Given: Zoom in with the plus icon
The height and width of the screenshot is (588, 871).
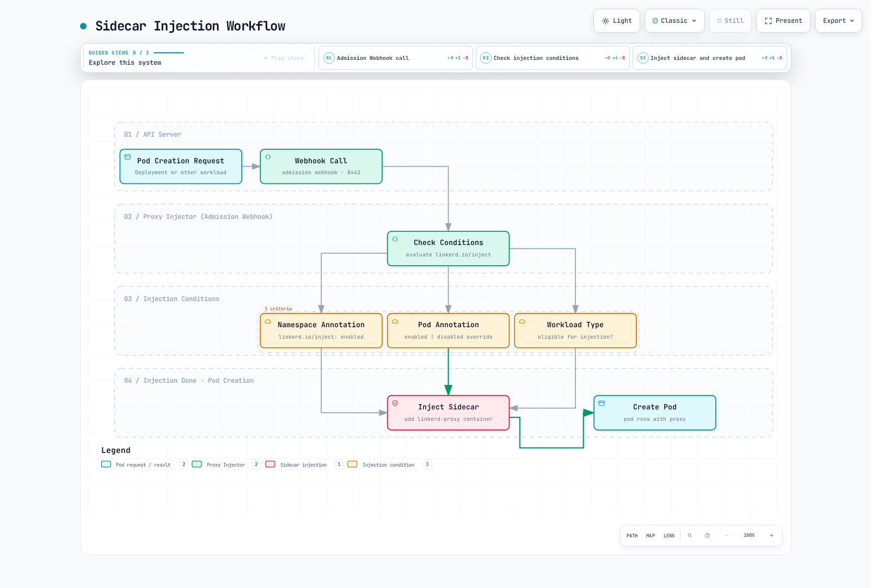Looking at the screenshot, I should (771, 536).
